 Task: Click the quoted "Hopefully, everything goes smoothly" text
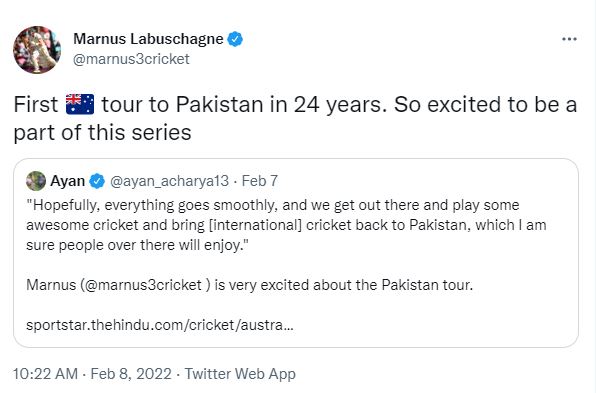coord(286,225)
